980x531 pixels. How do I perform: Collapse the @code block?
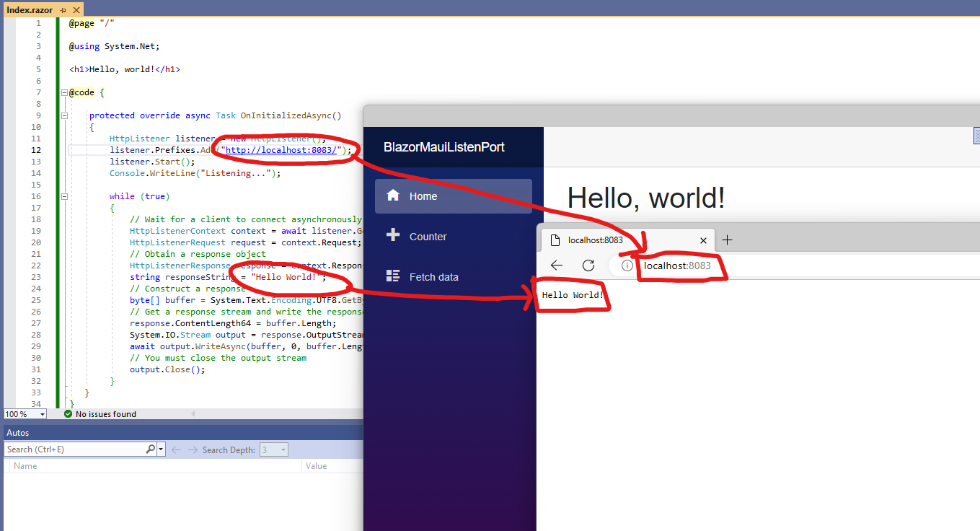pos(64,92)
